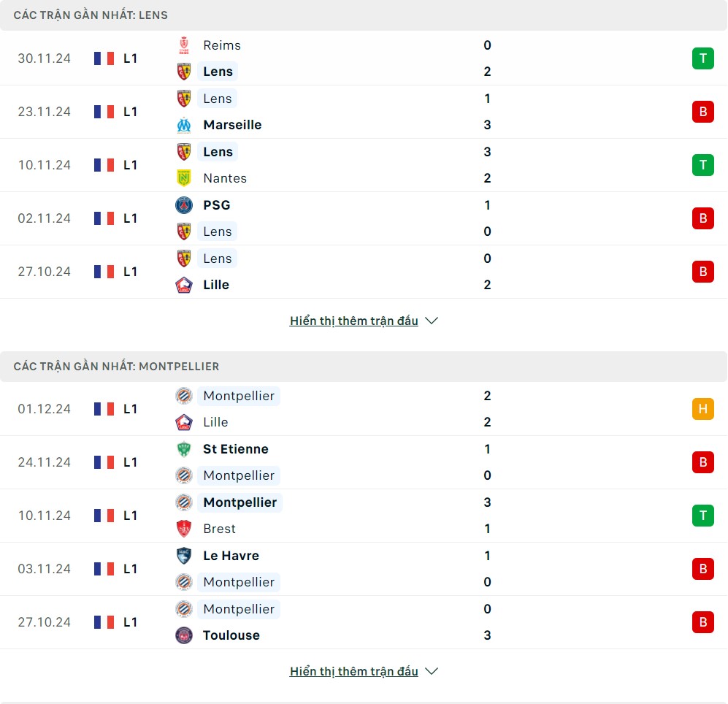Screen dimensions: 728x704
Task: Click French flag on 30.11.24 match row
Action: [104, 58]
